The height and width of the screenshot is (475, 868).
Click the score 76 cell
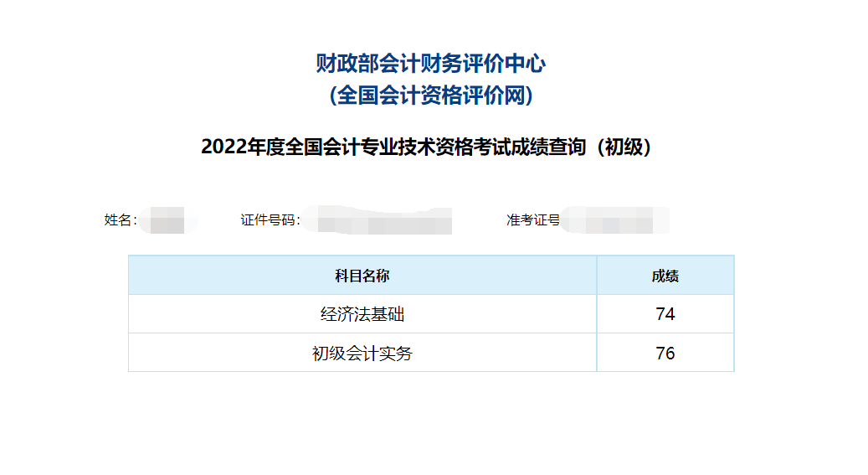665,353
